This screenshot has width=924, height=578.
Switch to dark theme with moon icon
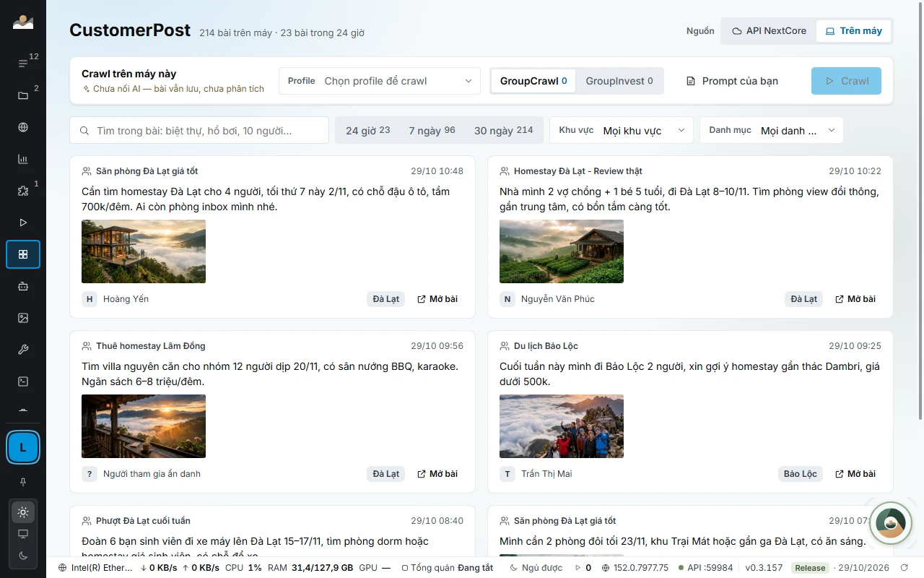pyautogui.click(x=23, y=556)
